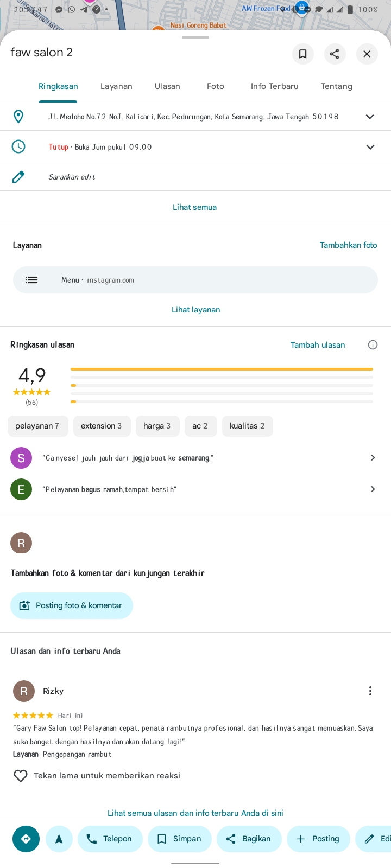The image size is (391, 868).
Task: Filter reviews by pelayanan 7 chip
Action: 37,426
